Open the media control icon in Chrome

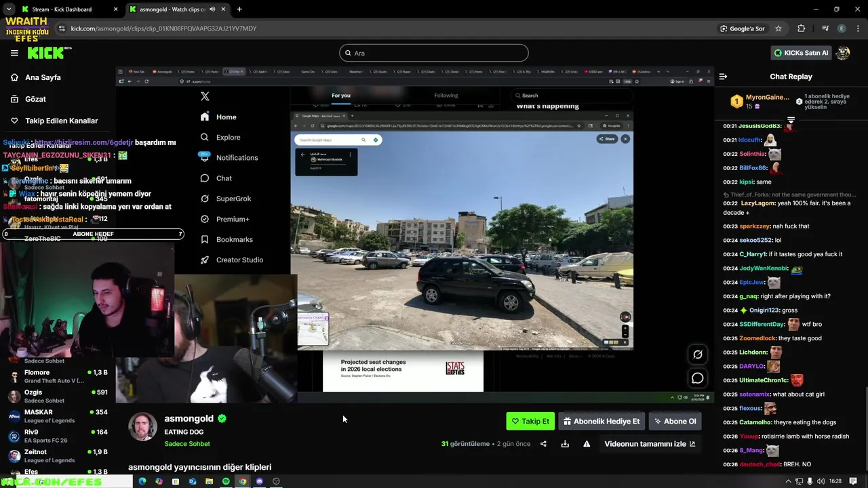[825, 28]
